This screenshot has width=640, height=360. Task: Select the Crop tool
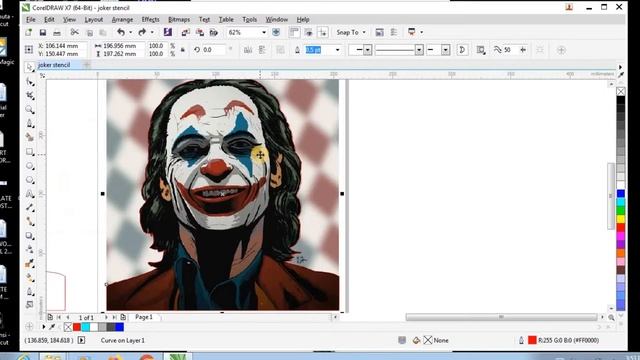pos(30,96)
